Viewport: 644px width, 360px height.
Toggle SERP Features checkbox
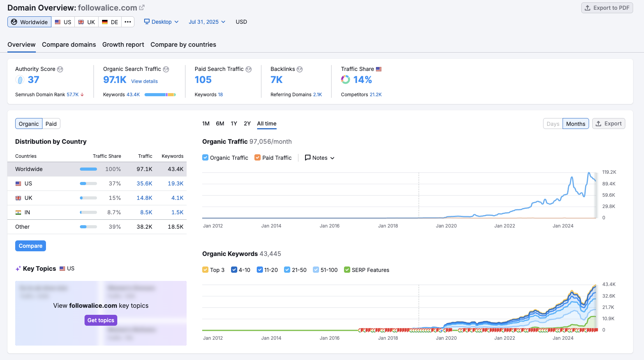pos(347,270)
